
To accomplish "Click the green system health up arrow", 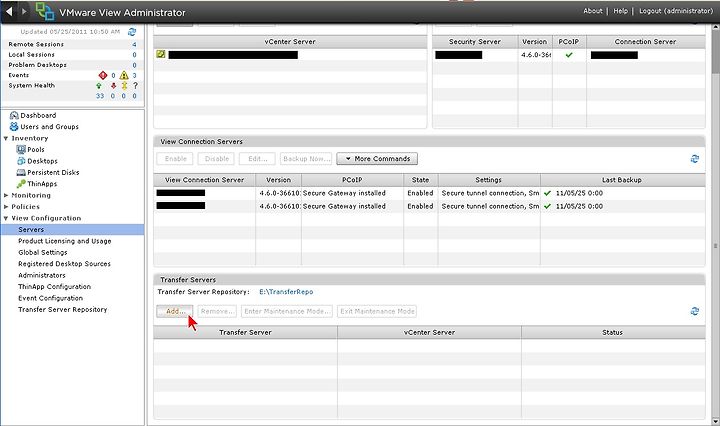I will click(x=99, y=86).
